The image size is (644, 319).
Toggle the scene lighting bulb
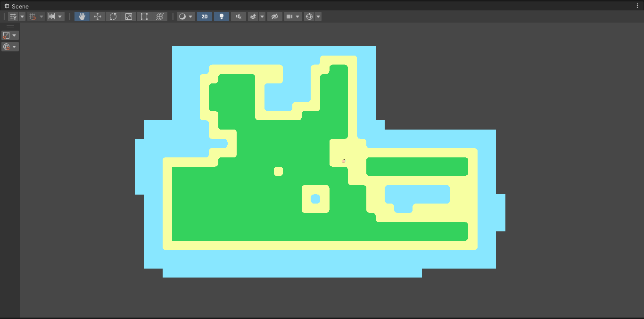(x=221, y=16)
